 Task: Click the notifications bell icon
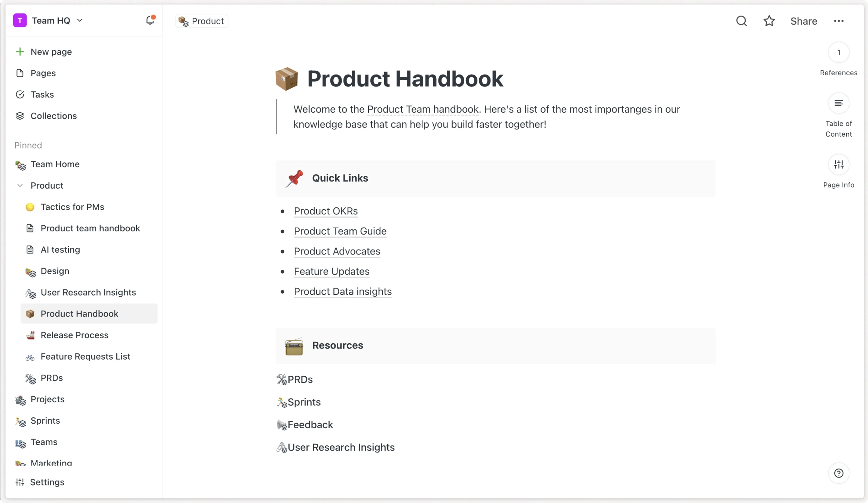(x=150, y=20)
